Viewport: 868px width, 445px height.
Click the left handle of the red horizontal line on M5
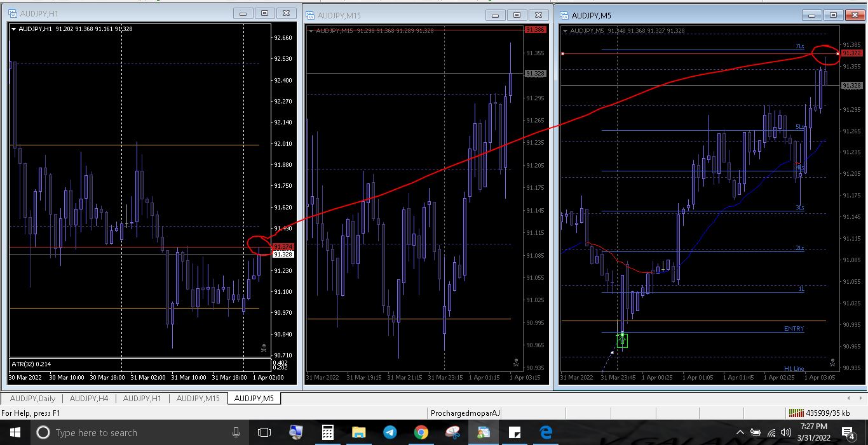coord(562,54)
